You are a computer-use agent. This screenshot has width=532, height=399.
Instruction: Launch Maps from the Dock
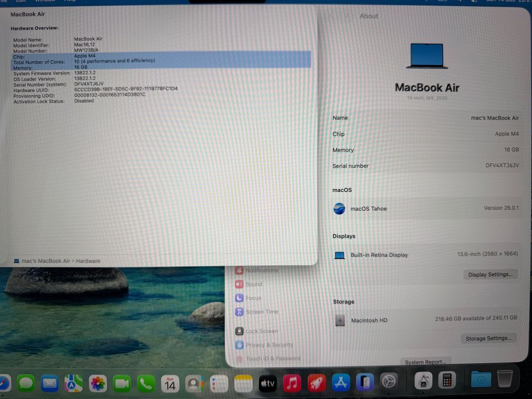pyautogui.click(x=74, y=384)
